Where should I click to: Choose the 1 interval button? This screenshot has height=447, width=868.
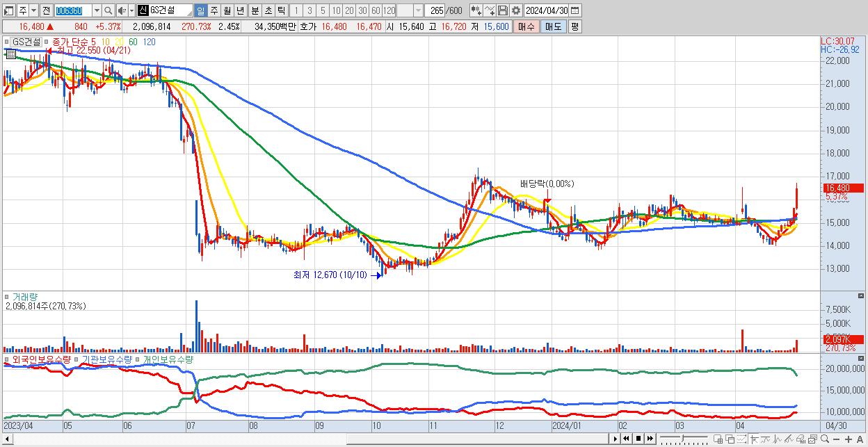296,10
